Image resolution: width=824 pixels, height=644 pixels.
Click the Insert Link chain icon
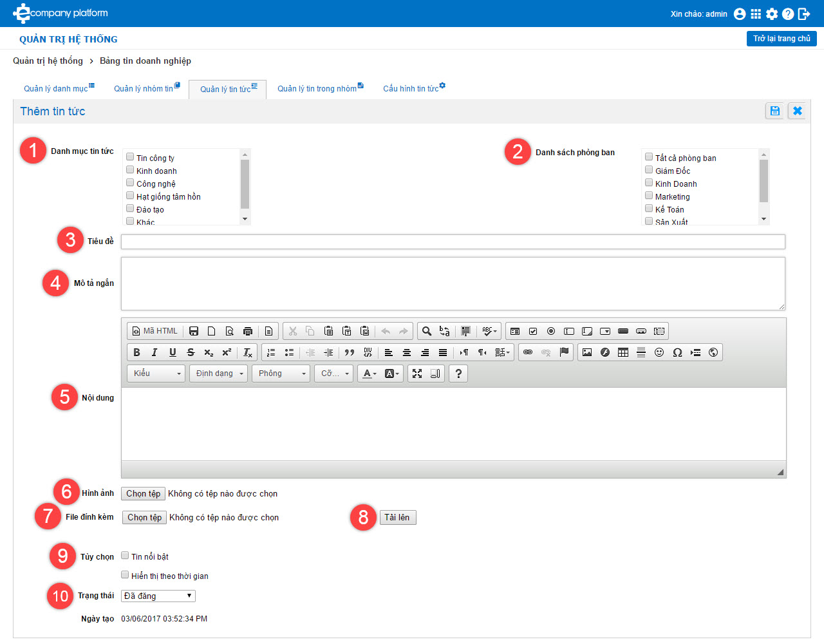(x=528, y=352)
